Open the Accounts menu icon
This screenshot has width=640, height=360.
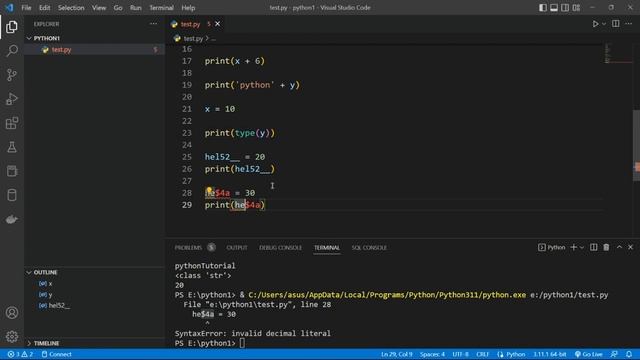coord(12,313)
